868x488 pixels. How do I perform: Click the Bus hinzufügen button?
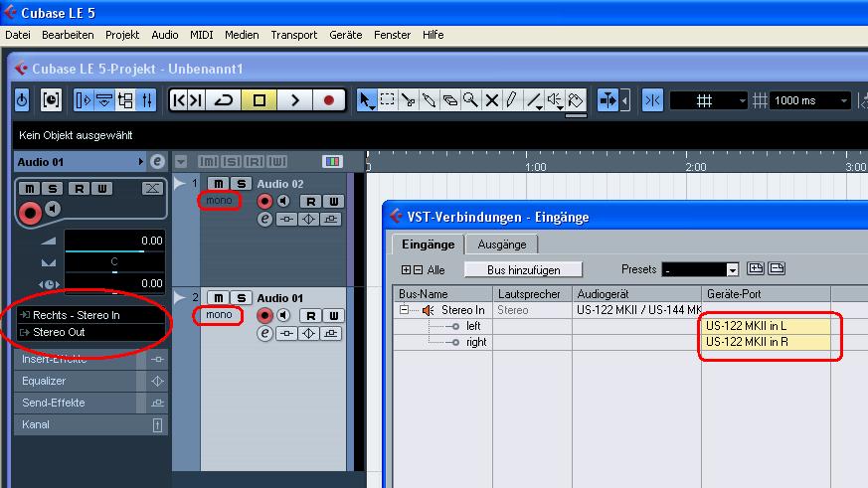pos(523,270)
